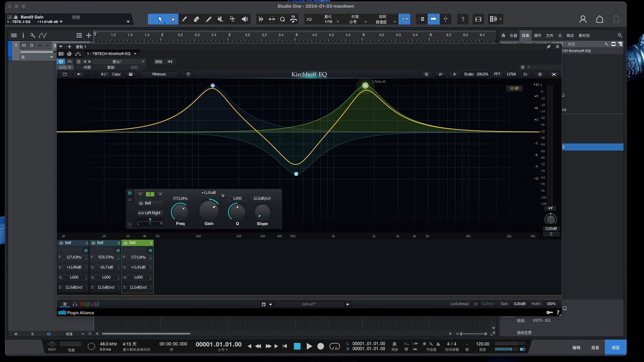Open band type Bell dropdown in floating panel
The height and width of the screenshot is (362, 644).
(x=150, y=203)
